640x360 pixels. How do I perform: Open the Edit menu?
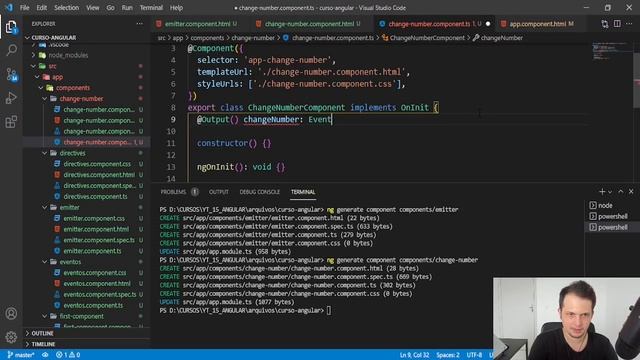(x=42, y=7)
